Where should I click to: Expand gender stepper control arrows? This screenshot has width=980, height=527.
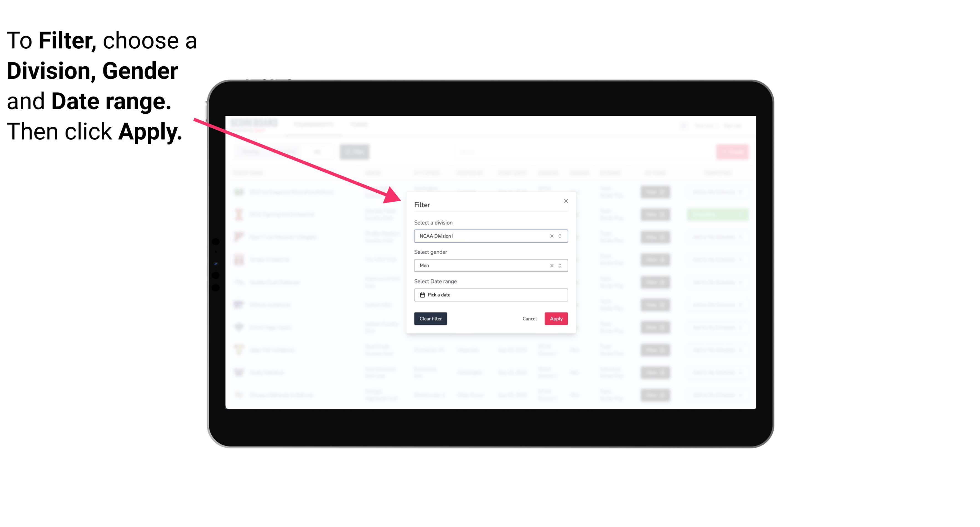pyautogui.click(x=560, y=265)
